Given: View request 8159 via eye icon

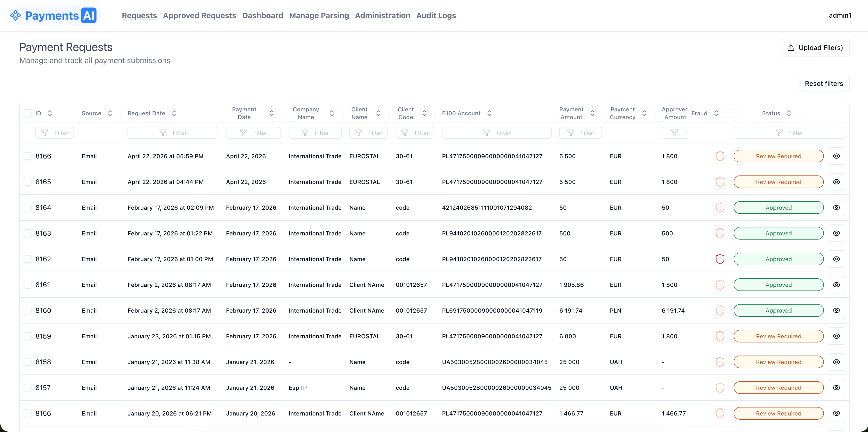Looking at the screenshot, I should point(836,336).
